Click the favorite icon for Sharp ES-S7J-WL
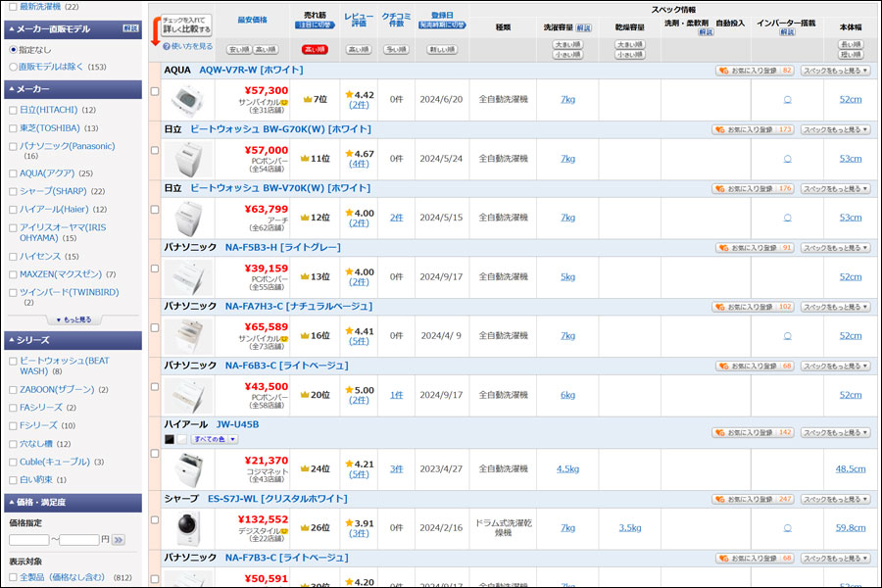The height and width of the screenshot is (588, 882). (720, 500)
